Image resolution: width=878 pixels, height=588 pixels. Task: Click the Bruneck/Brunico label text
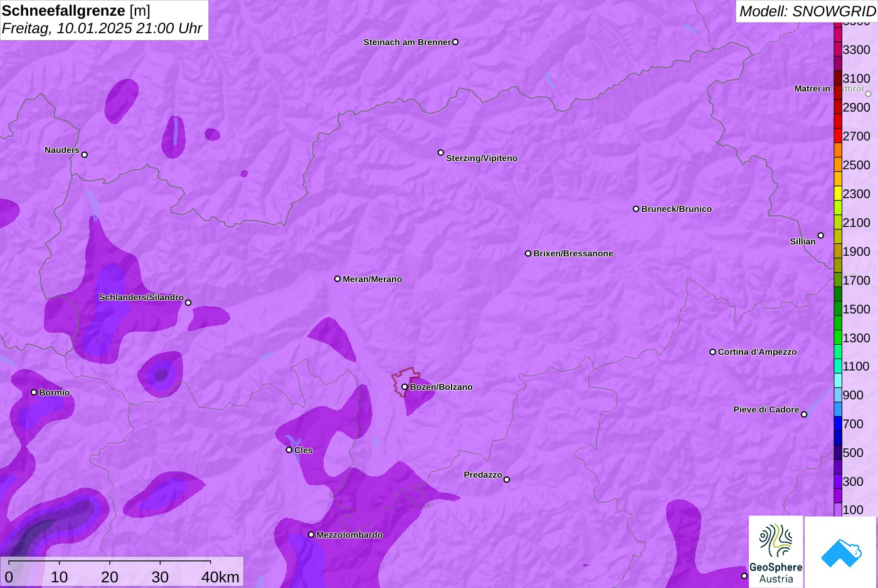677,209
